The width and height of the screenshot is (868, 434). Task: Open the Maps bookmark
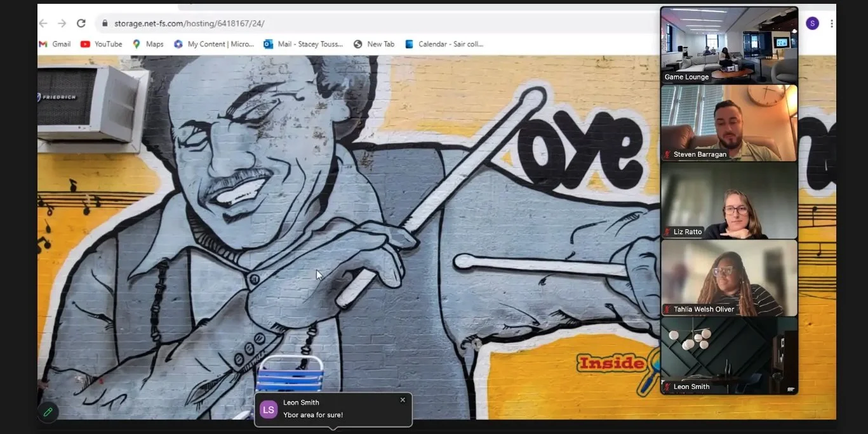coord(148,44)
